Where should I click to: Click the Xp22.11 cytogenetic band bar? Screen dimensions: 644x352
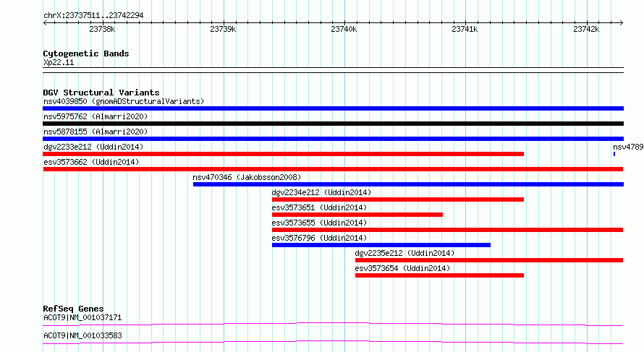coord(333,70)
